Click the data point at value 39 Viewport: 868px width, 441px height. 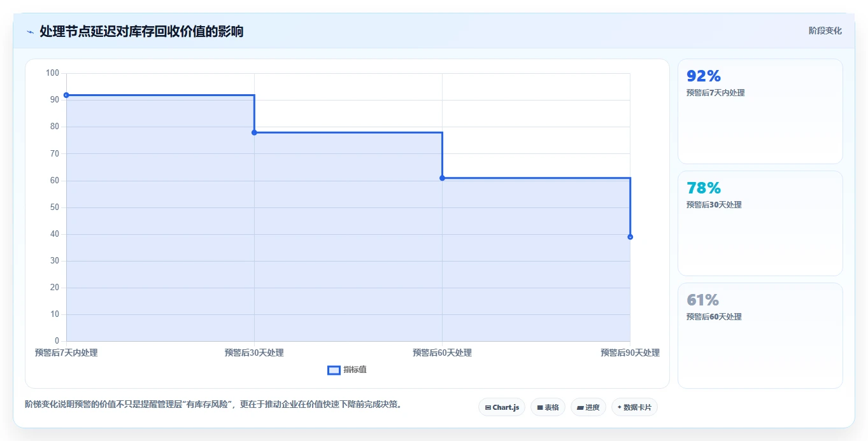pyautogui.click(x=630, y=237)
